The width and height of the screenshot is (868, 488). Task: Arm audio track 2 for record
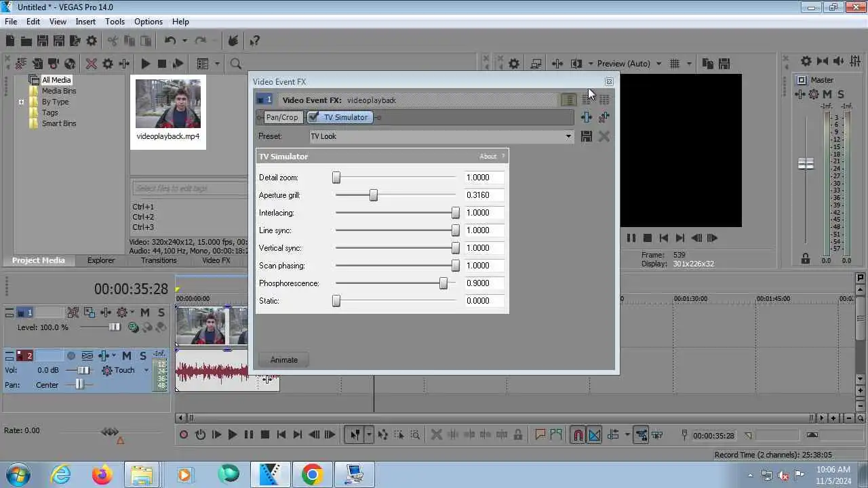coord(71,356)
